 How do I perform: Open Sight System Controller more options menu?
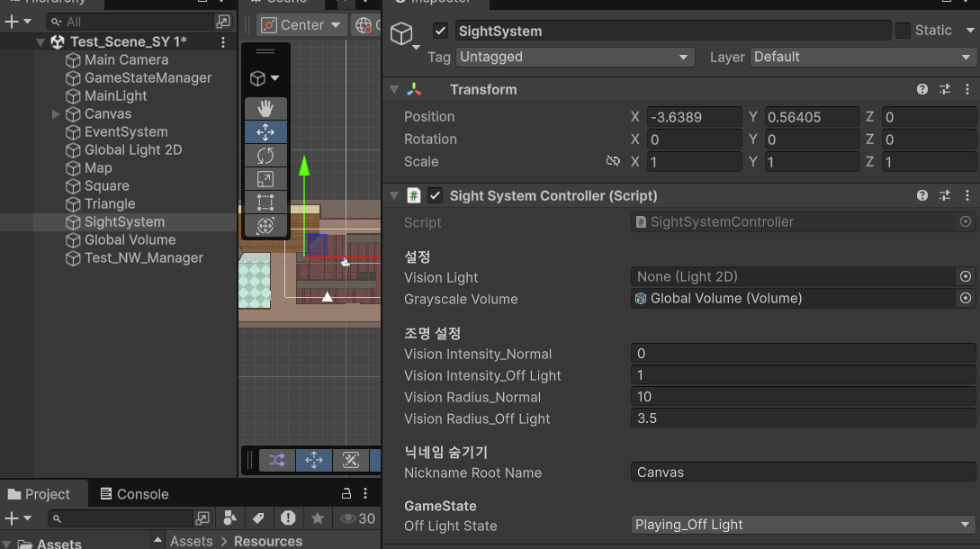967,195
